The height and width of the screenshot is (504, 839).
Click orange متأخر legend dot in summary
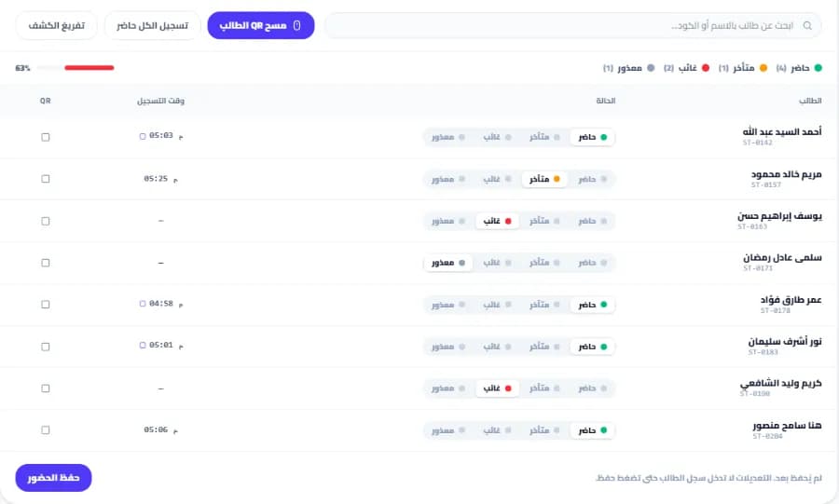[763, 68]
